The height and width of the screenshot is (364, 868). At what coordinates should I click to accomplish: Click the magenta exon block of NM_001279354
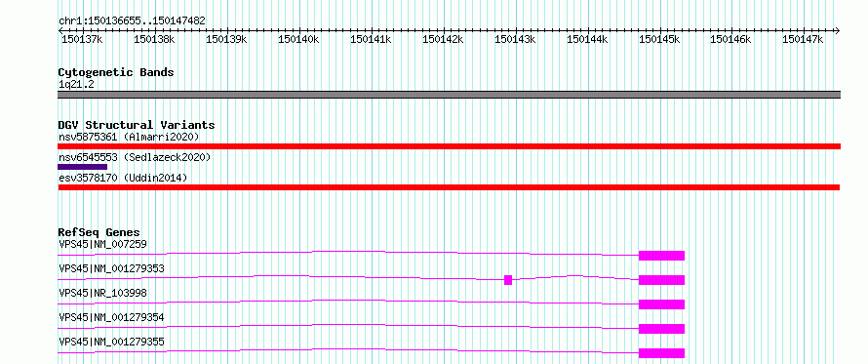tap(661, 329)
